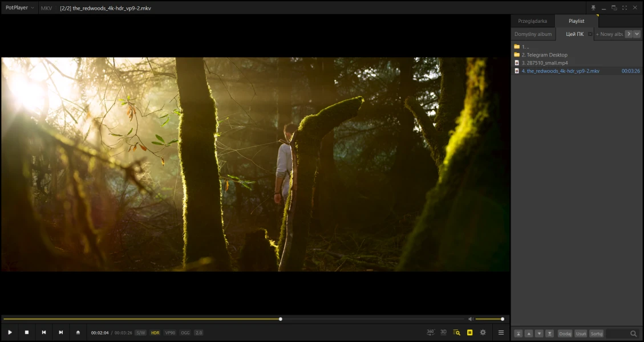Expand the album tabs list dropdown arrow

(x=637, y=34)
